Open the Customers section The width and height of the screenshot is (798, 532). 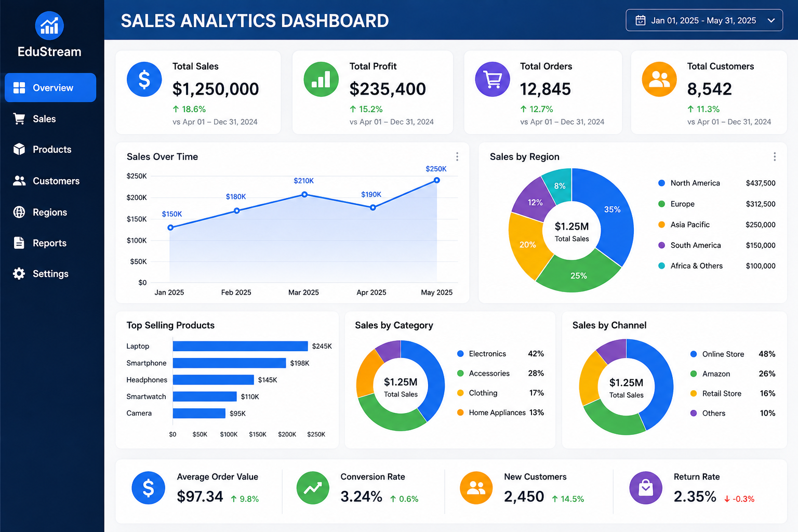click(50, 181)
